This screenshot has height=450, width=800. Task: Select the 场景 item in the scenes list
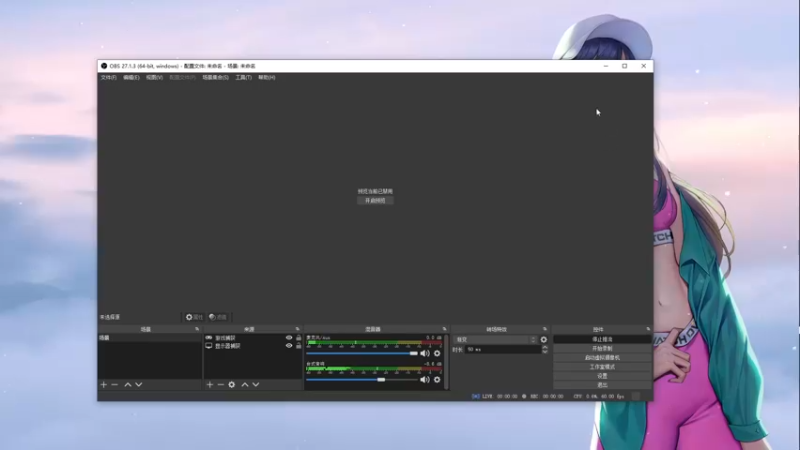point(150,338)
